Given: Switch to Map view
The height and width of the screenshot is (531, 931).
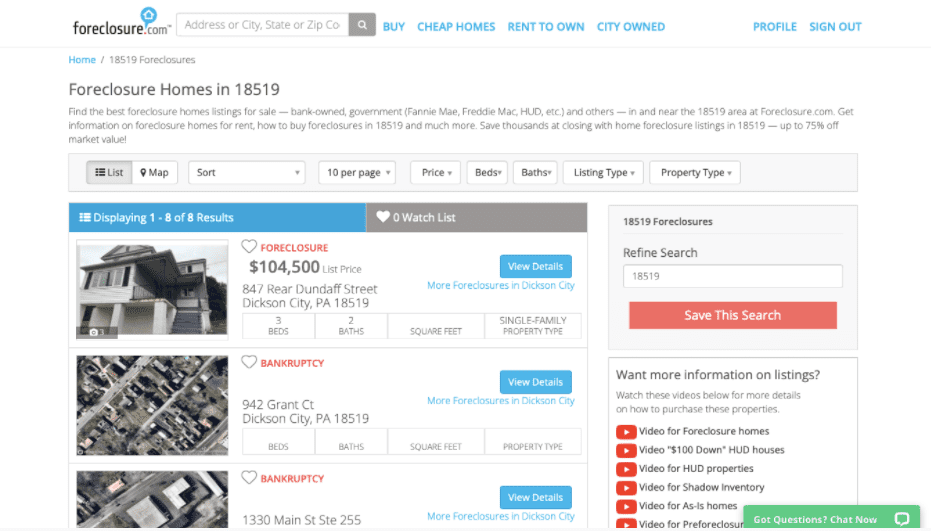Looking at the screenshot, I should coord(154,172).
